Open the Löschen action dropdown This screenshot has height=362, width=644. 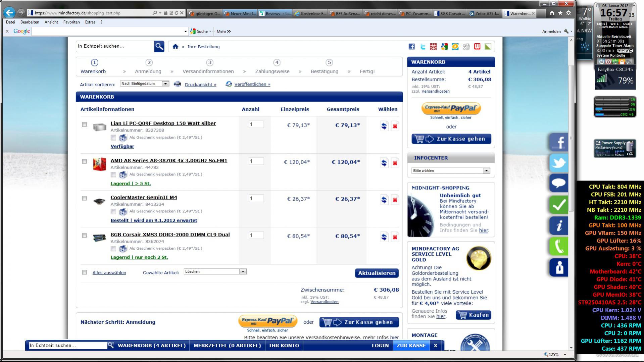[x=215, y=271]
